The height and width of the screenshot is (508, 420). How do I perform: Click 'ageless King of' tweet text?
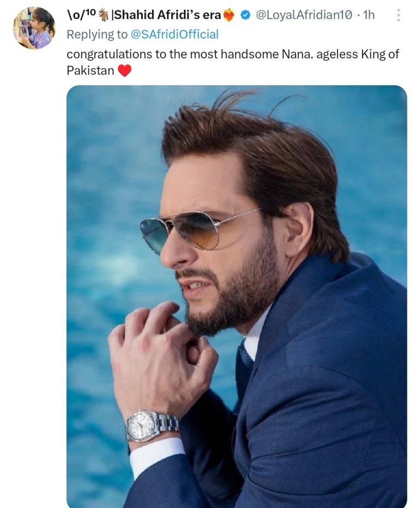point(342,54)
